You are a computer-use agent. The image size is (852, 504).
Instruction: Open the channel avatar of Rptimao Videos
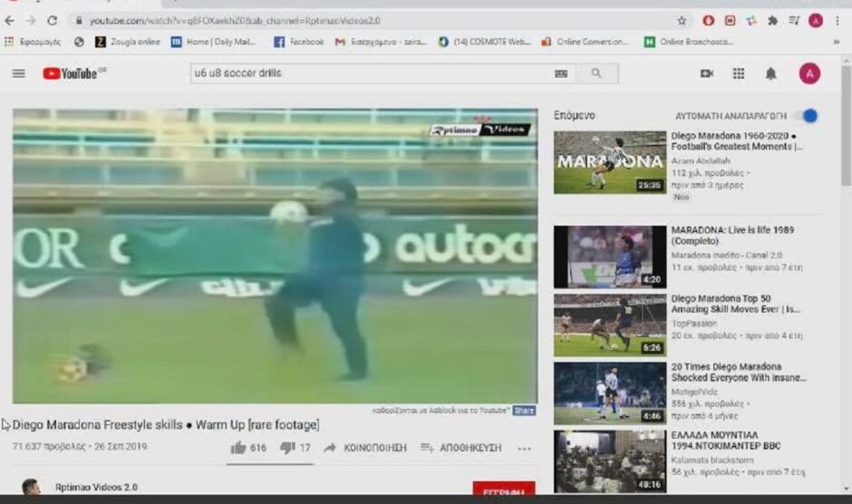[31, 486]
